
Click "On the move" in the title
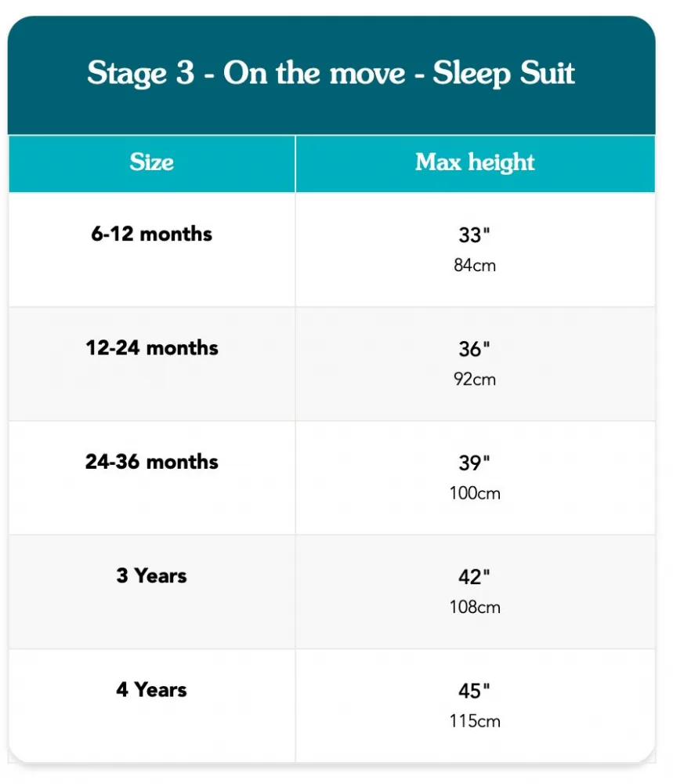[314, 74]
